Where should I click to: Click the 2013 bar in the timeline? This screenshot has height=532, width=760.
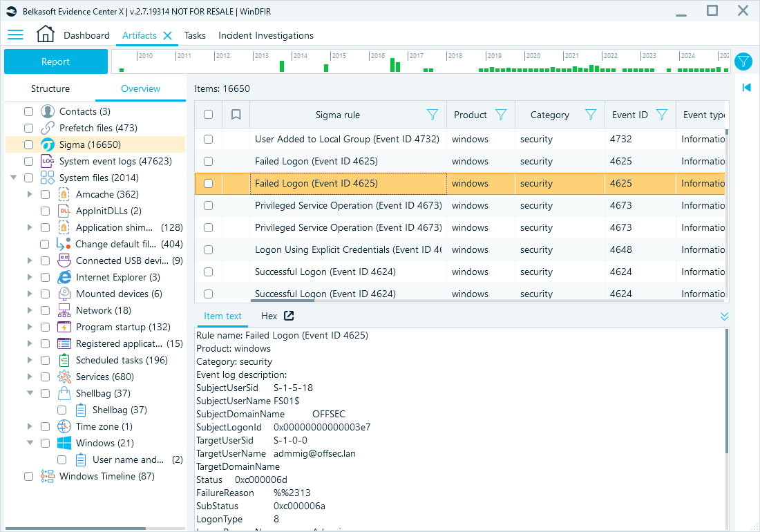pyautogui.click(x=282, y=66)
